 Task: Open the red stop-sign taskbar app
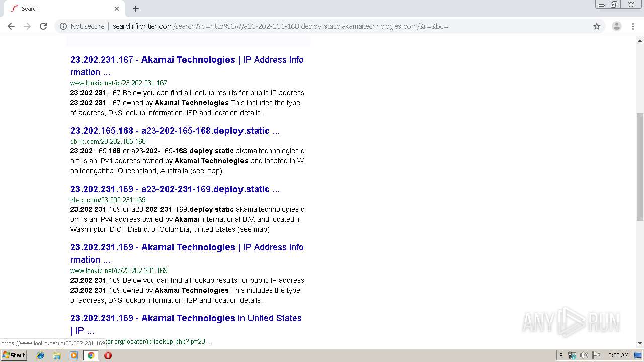point(108,355)
